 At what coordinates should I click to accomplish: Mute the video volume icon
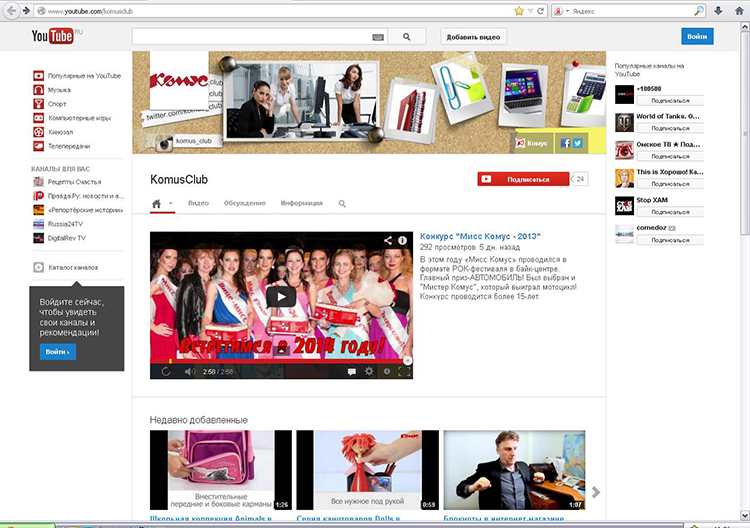(190, 372)
